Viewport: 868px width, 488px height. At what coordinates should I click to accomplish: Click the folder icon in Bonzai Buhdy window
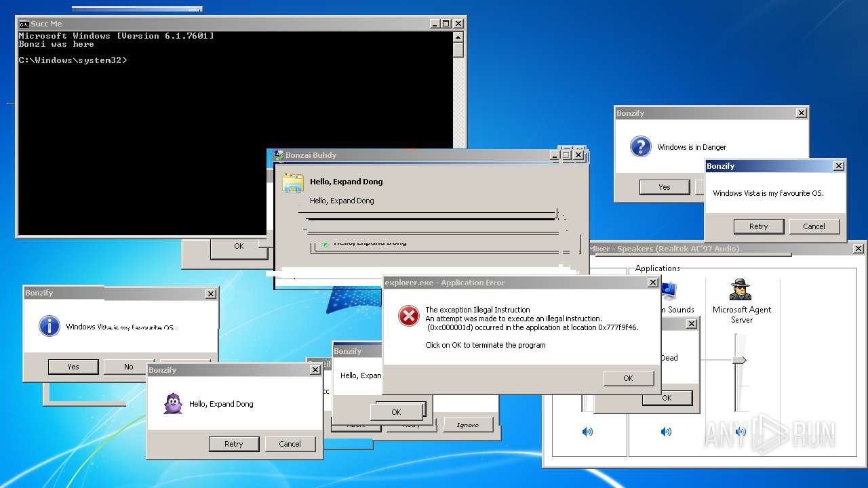point(293,182)
